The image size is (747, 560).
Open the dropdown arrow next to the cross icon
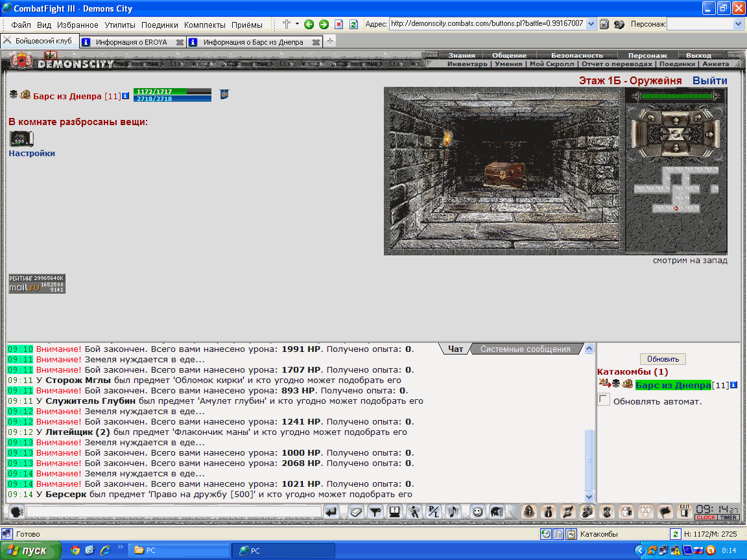pos(297,24)
